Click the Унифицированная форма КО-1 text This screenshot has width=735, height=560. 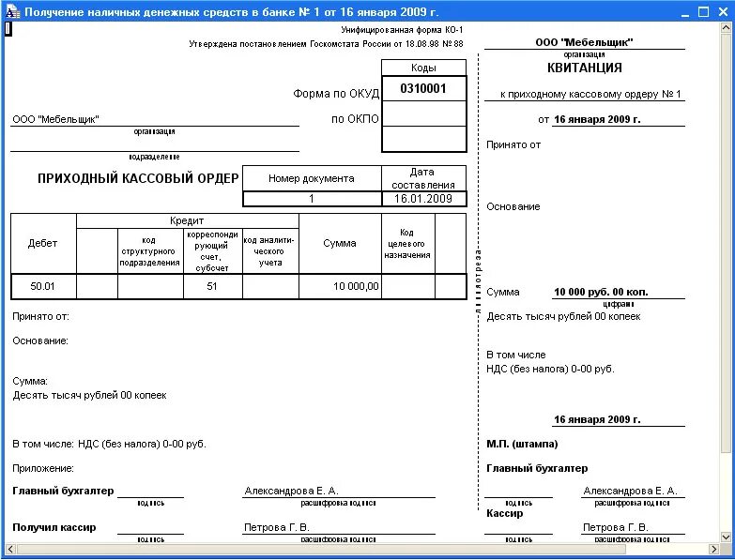click(402, 30)
